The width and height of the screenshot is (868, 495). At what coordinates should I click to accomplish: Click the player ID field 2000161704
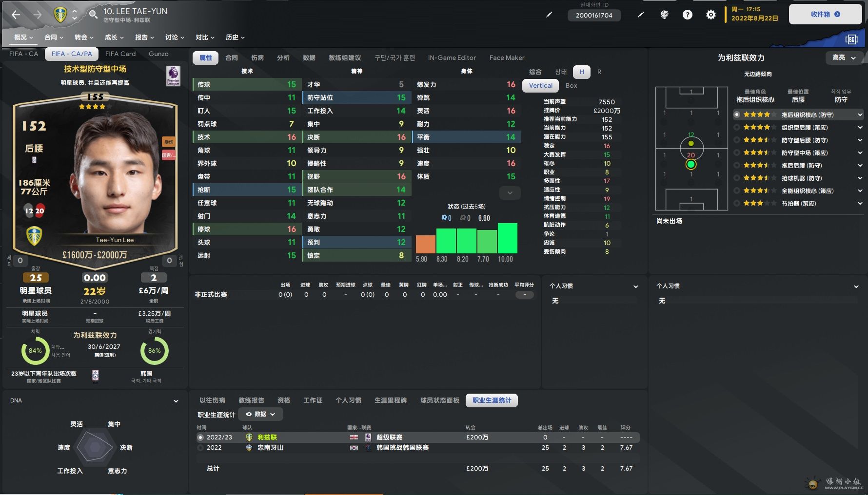(x=593, y=15)
